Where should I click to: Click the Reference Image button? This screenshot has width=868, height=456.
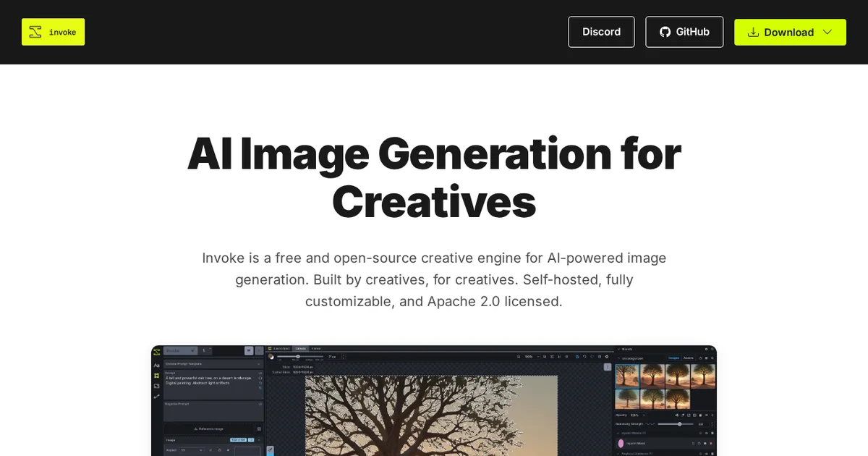(208, 429)
